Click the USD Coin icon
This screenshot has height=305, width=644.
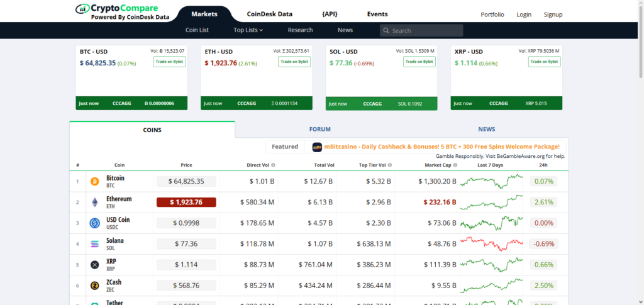[95, 223]
